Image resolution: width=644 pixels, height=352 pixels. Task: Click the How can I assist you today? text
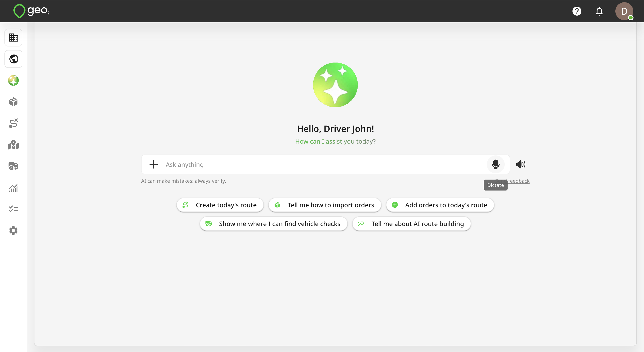(x=335, y=141)
